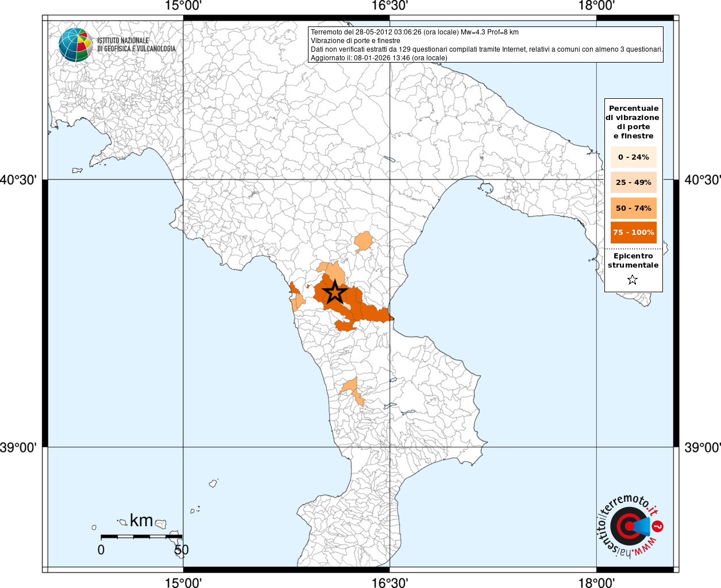Click the "0" scale bar value
The height and width of the screenshot is (588, 721).
coord(101,550)
